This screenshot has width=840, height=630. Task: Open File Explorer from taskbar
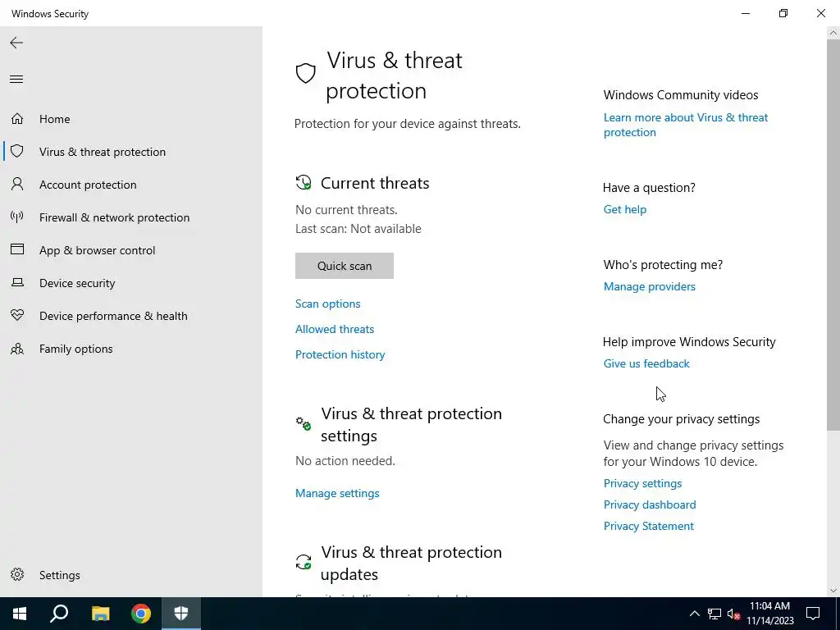[x=100, y=614]
